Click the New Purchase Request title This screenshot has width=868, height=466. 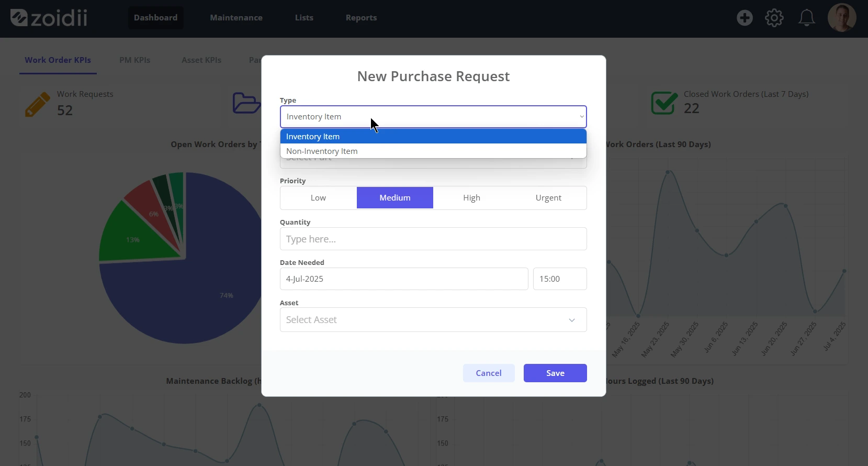point(433,76)
